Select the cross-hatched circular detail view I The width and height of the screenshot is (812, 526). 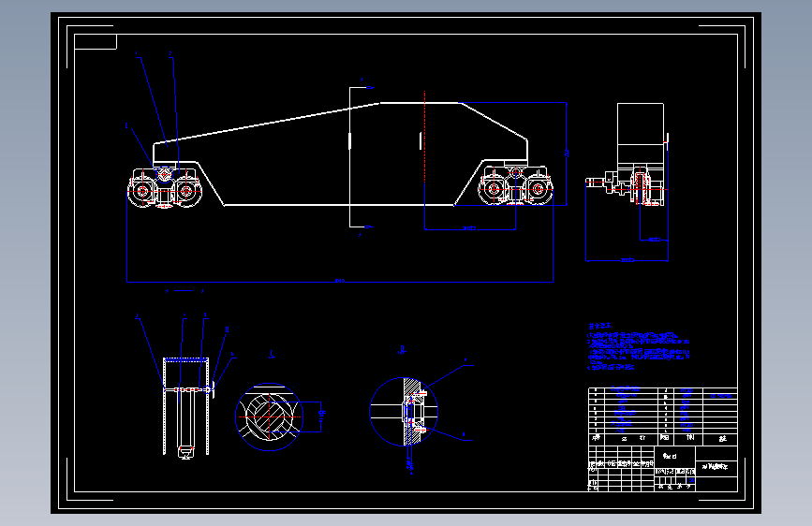(270, 416)
